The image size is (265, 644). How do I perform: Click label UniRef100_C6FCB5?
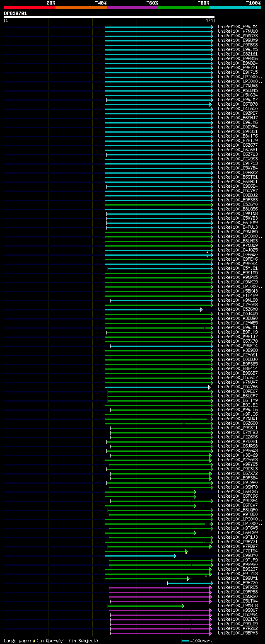(x=238, y=492)
